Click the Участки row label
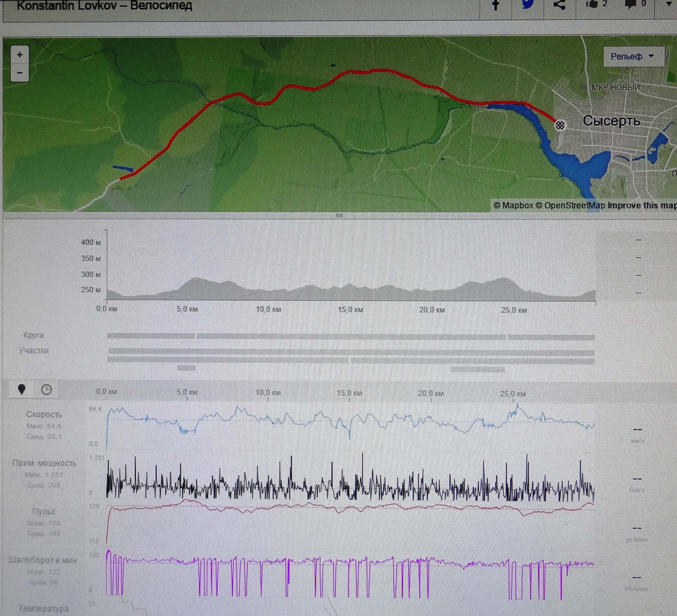677x616 pixels. point(33,350)
